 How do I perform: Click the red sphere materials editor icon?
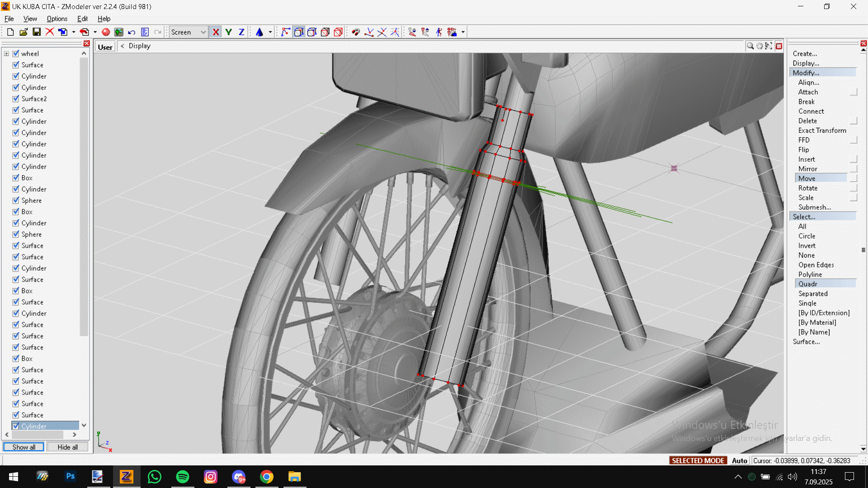click(x=106, y=32)
